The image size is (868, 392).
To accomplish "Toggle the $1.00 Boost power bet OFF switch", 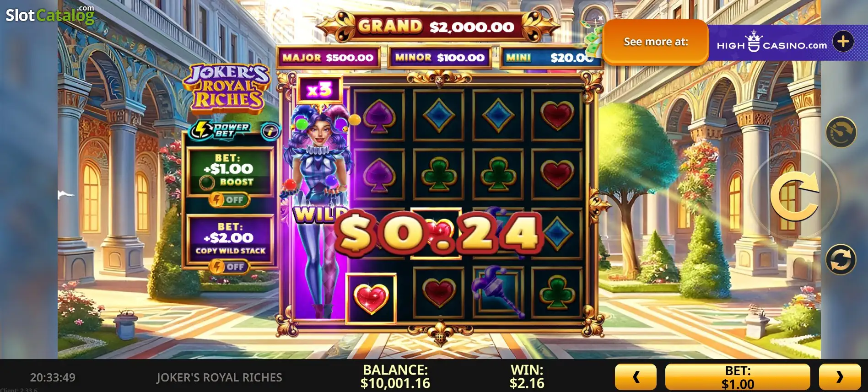I will coord(229,200).
